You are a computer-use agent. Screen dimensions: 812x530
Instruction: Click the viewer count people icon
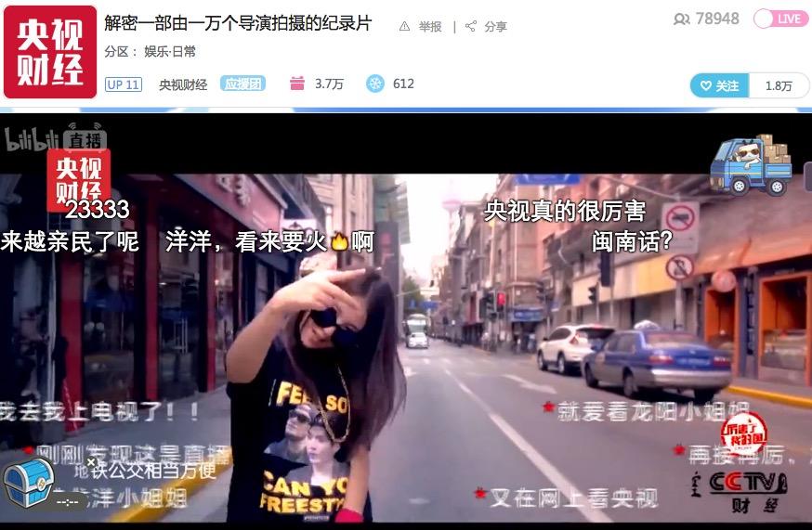[x=682, y=19]
